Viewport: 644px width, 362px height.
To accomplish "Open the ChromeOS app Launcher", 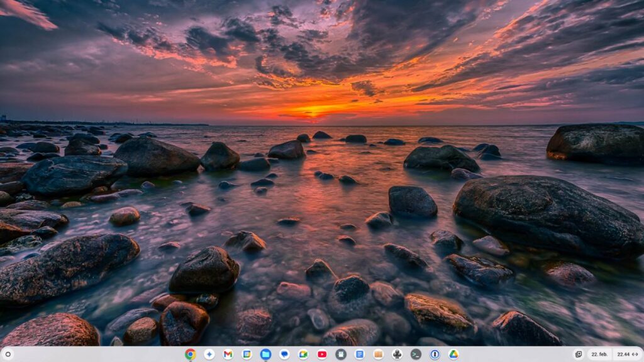I will (8, 355).
